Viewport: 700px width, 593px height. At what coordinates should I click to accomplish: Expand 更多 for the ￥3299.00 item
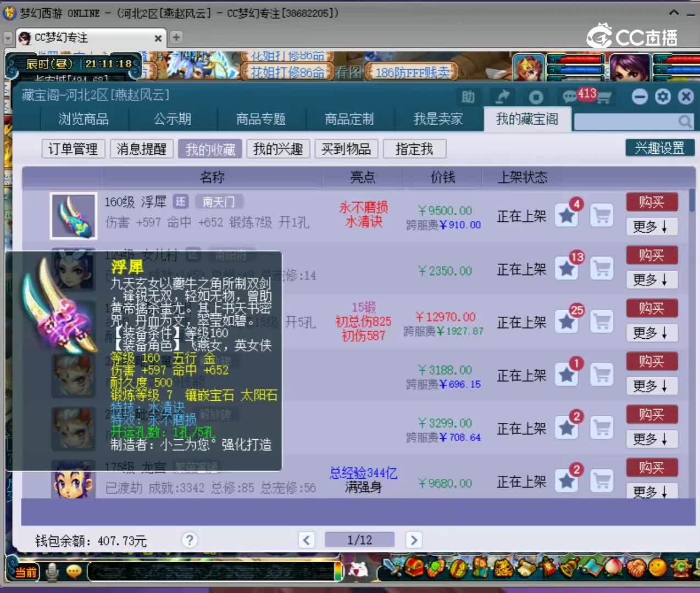tap(652, 439)
